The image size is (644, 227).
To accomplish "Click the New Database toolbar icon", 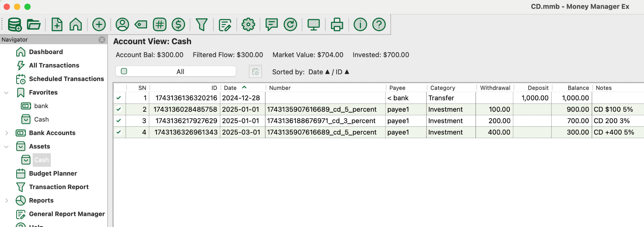I will 14,25.
